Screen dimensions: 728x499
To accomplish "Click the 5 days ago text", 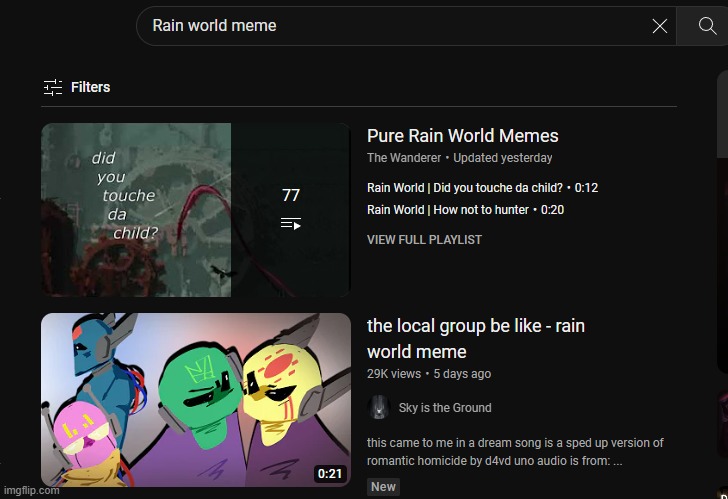I will [462, 374].
